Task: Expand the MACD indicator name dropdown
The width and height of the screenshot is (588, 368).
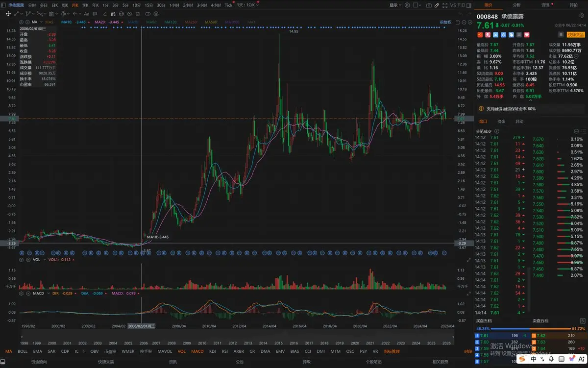Action: point(48,293)
